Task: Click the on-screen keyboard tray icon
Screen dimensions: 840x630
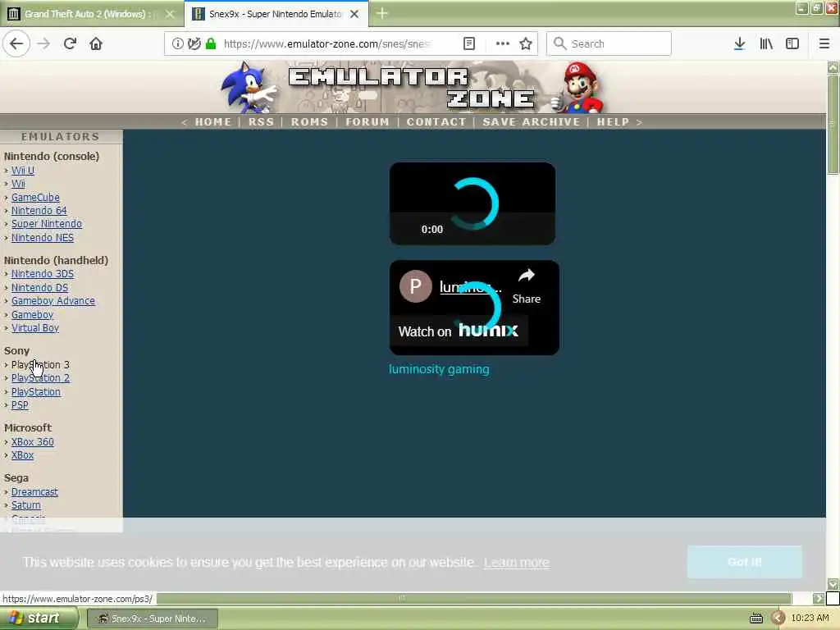Action: coord(756,619)
